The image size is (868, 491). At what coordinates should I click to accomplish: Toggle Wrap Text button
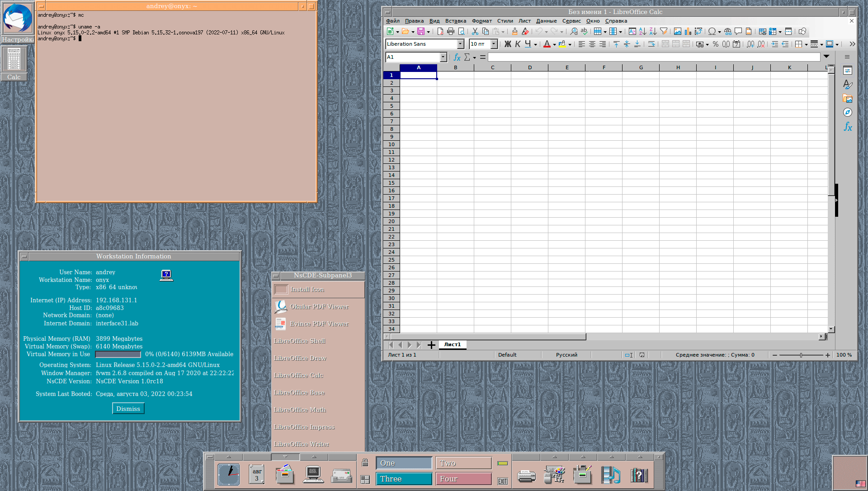click(651, 44)
